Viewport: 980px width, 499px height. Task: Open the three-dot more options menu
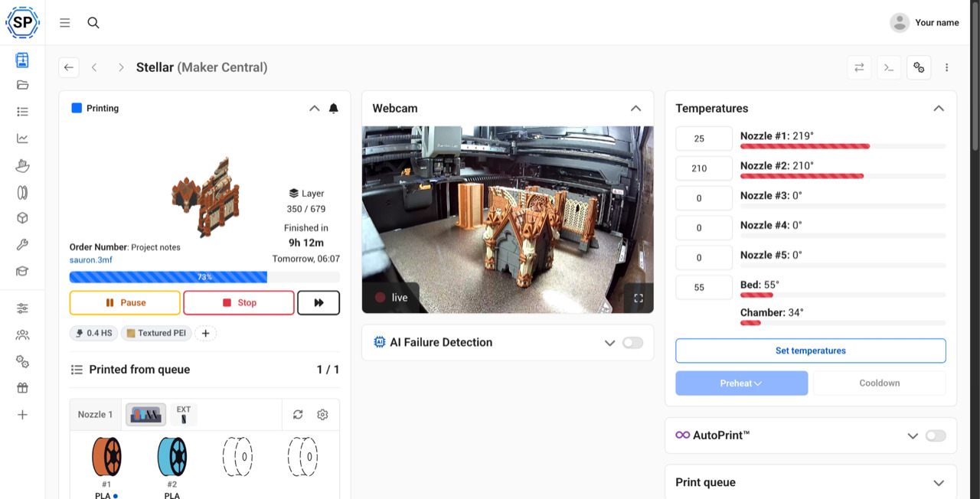tap(947, 67)
